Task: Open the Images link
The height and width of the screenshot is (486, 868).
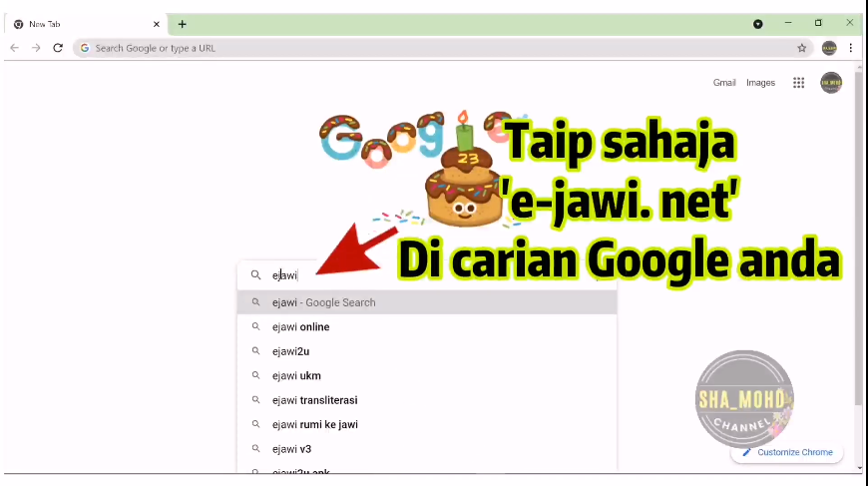Action: 760,83
